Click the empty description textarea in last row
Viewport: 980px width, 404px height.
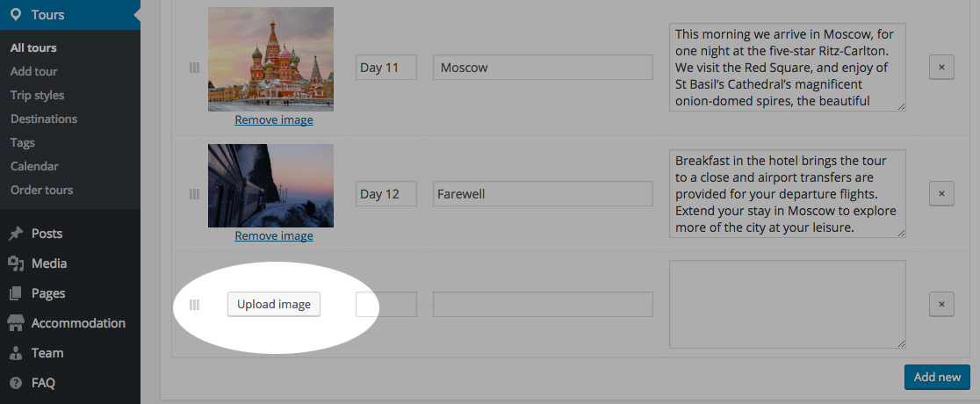(787, 304)
